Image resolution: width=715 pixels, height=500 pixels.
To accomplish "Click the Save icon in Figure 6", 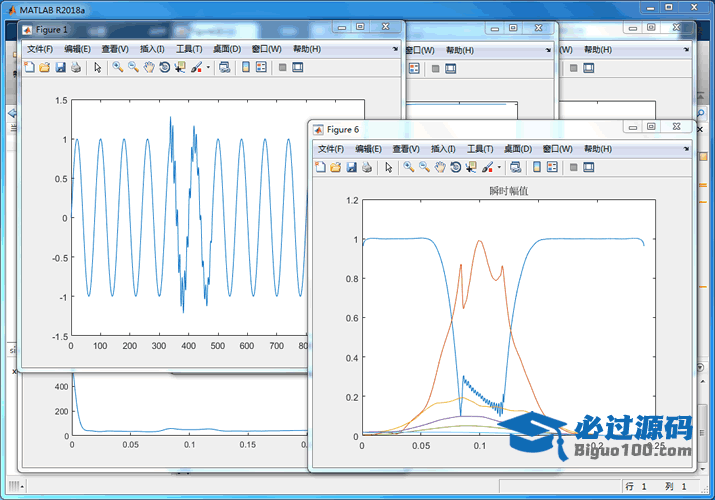I will click(x=351, y=167).
